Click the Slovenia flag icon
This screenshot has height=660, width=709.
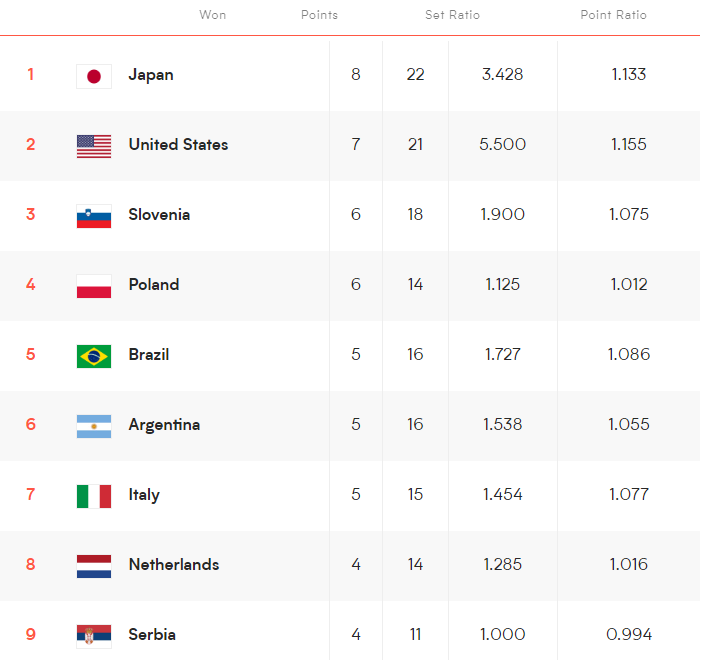click(x=94, y=216)
